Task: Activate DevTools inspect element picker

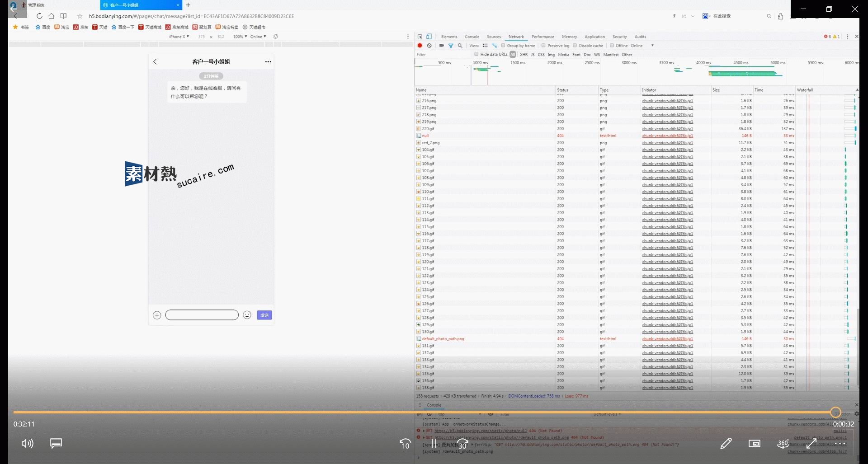Action: coord(420,37)
